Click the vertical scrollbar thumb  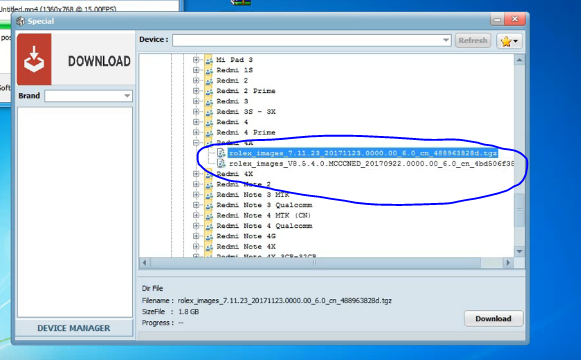pos(519,210)
